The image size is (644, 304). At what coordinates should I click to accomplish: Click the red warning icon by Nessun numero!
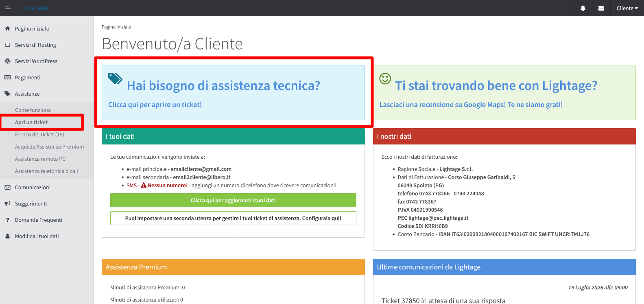(144, 185)
